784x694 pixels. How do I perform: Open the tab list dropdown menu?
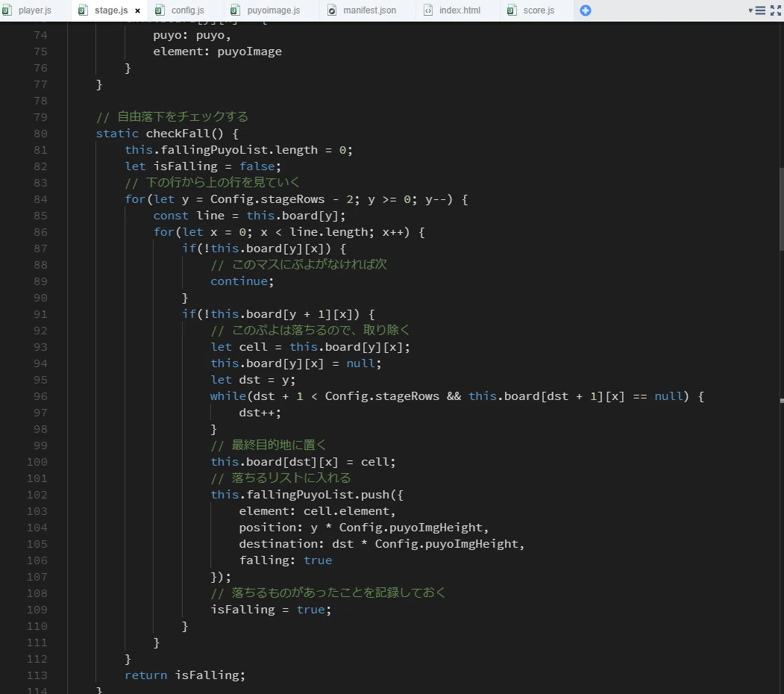point(757,10)
